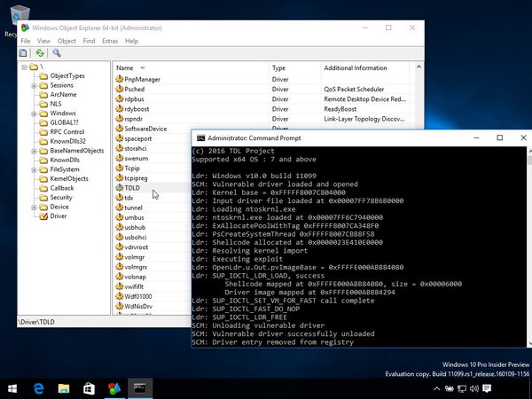Select the volsnap driver icon
The width and height of the screenshot is (532, 399).
[x=119, y=277]
